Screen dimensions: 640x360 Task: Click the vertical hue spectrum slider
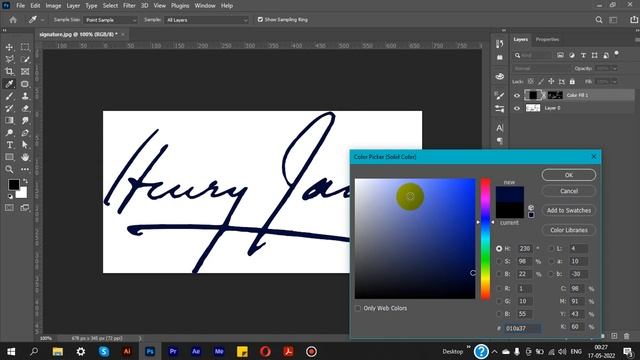[485, 239]
